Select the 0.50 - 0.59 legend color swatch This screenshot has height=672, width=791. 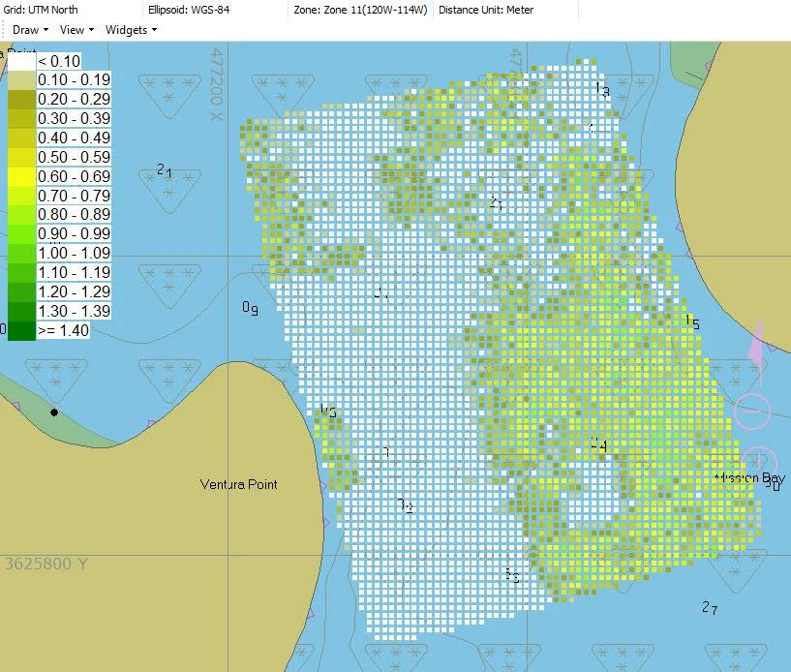21,157
